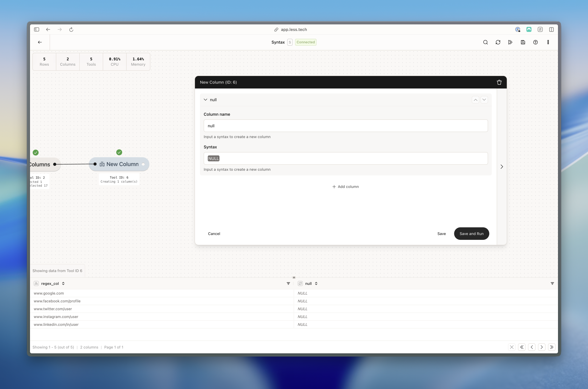Select the New Column node on canvas

[x=119, y=164]
